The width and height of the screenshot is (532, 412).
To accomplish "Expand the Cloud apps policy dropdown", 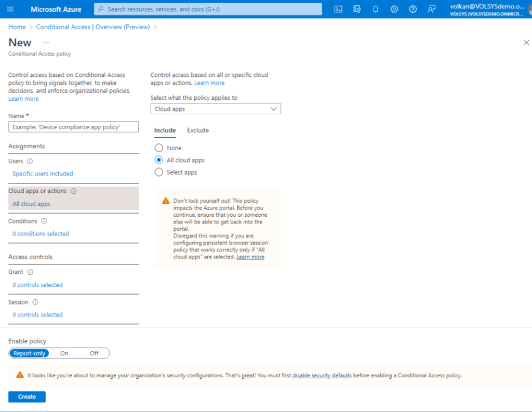I will pyautogui.click(x=216, y=109).
